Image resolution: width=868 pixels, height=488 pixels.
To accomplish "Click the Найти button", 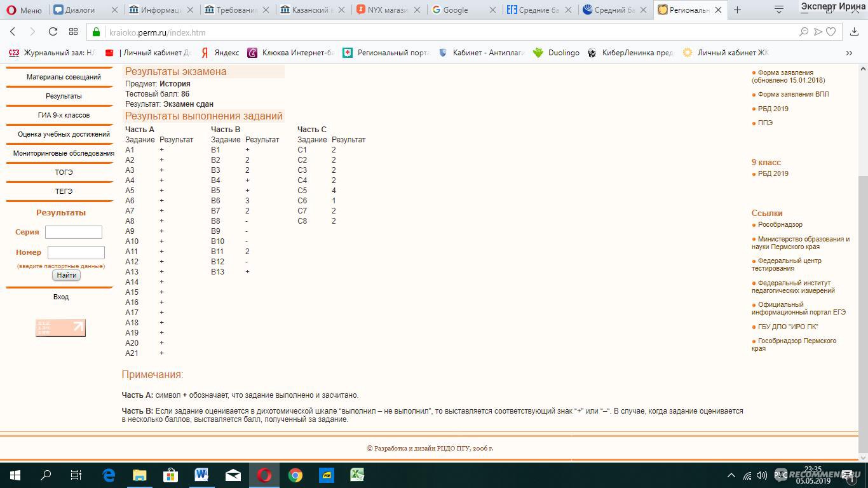I will pos(66,275).
